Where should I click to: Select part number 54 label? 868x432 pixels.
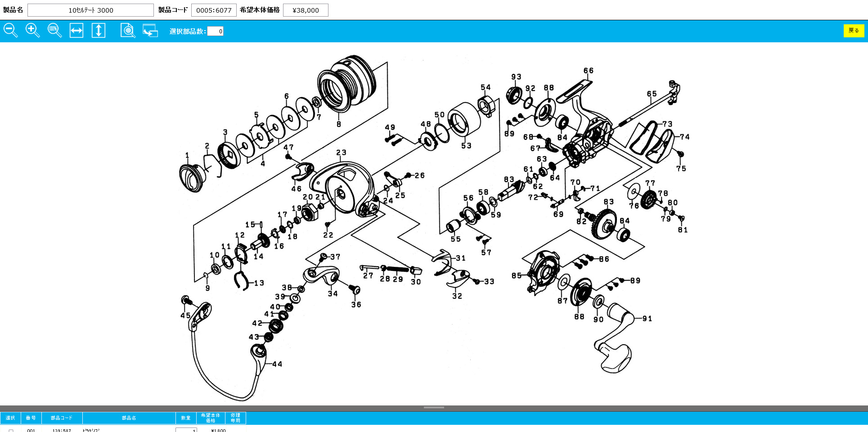coord(486,87)
